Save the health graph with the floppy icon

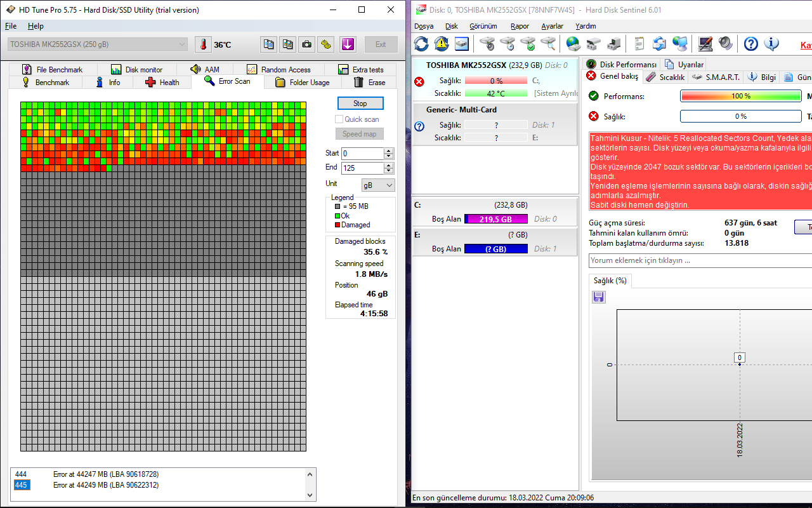tap(599, 297)
